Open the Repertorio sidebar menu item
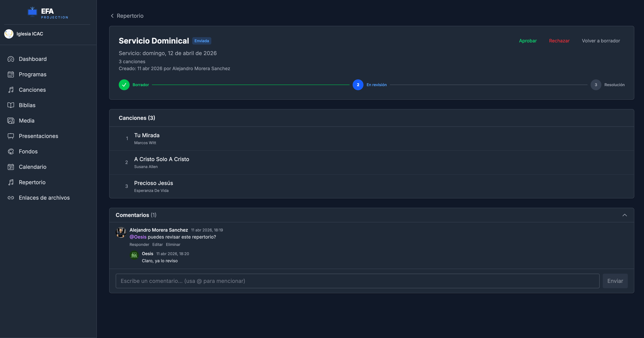644x338 pixels. [x=32, y=182]
